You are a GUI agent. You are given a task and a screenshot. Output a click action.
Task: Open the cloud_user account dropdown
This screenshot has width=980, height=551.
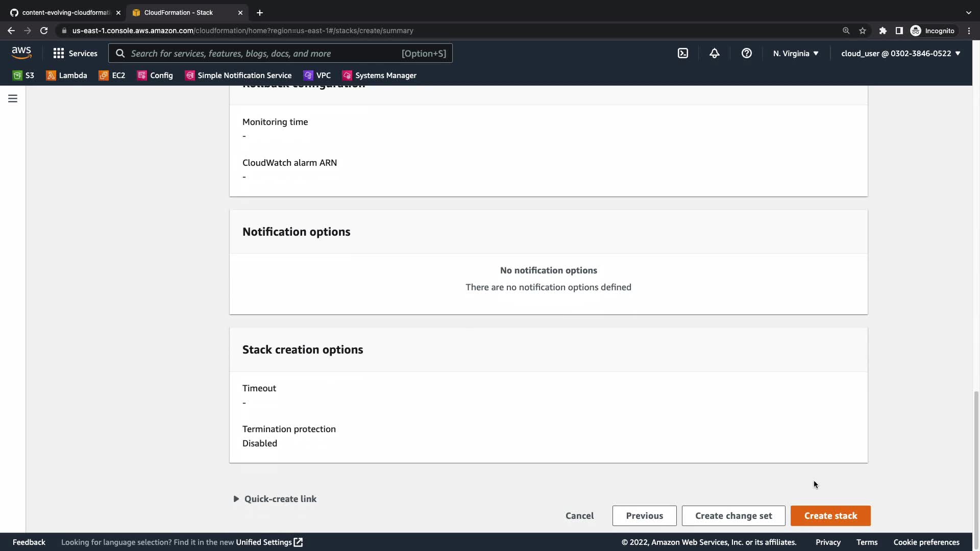pos(900,54)
